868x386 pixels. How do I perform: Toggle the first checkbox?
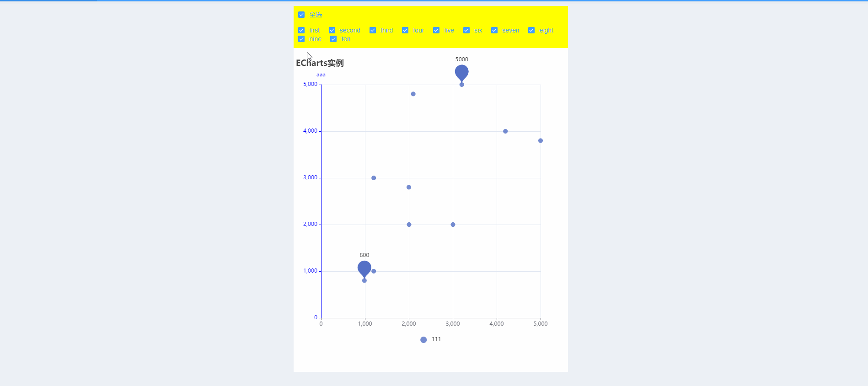tap(301, 30)
